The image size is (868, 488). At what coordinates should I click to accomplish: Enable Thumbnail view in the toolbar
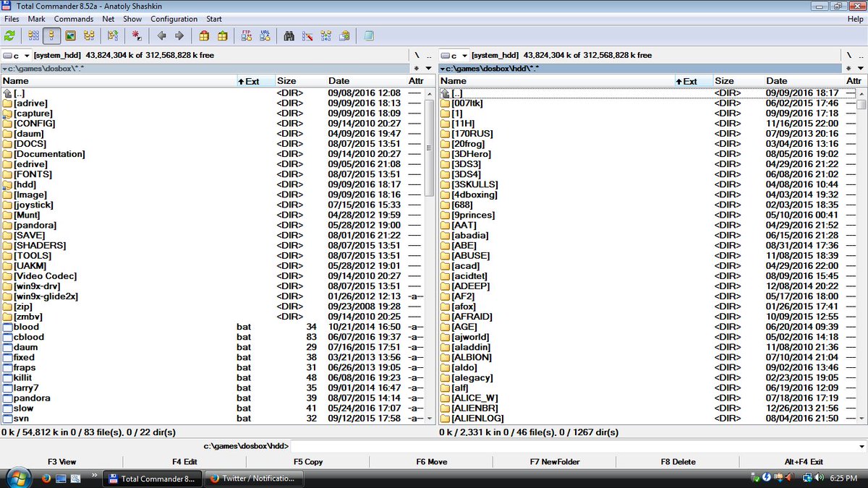pyautogui.click(x=70, y=35)
